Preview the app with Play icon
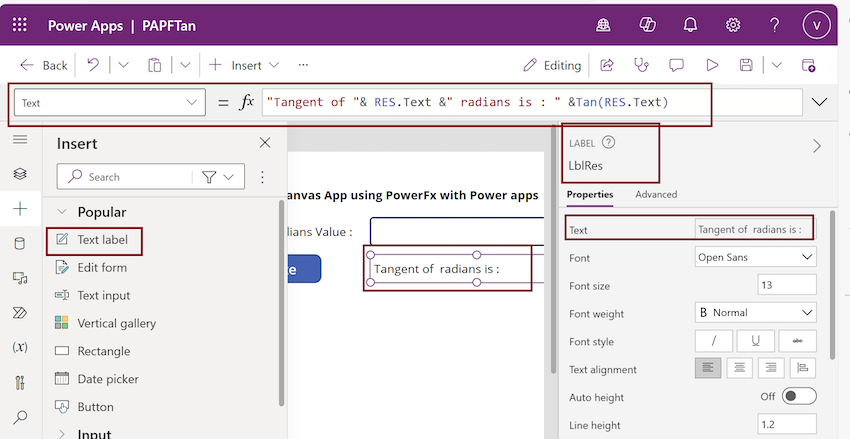This screenshot has height=439, width=850. [712, 65]
